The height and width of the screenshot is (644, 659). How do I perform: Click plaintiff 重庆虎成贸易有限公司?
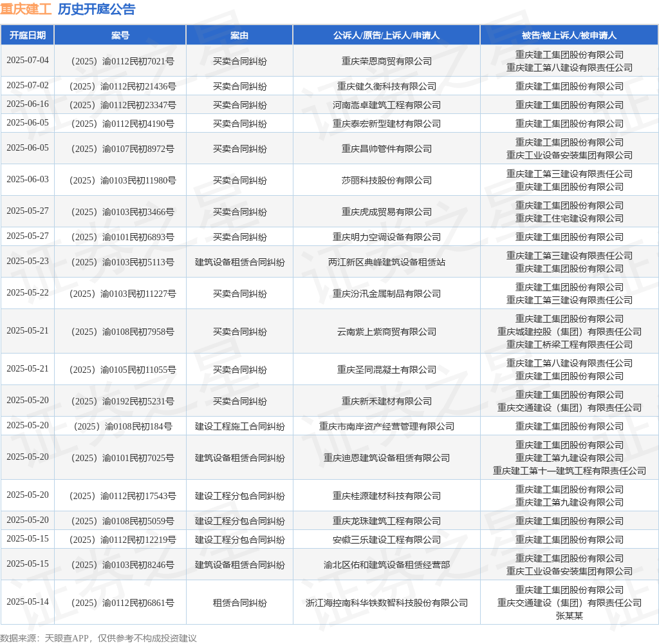pos(387,212)
